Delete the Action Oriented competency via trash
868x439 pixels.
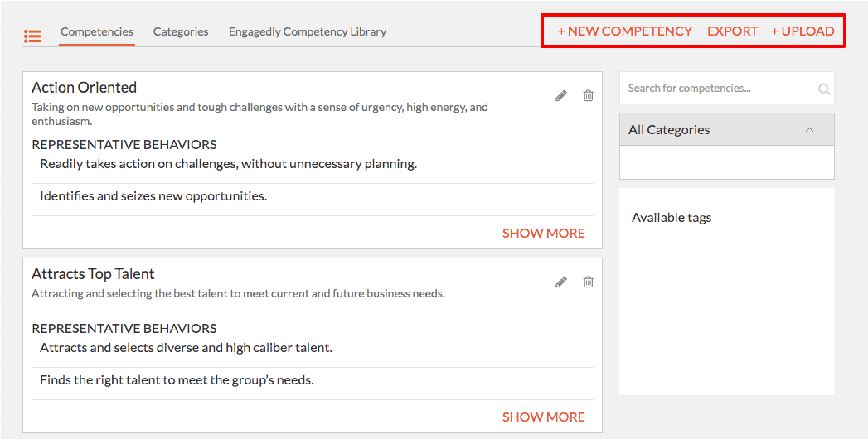589,95
